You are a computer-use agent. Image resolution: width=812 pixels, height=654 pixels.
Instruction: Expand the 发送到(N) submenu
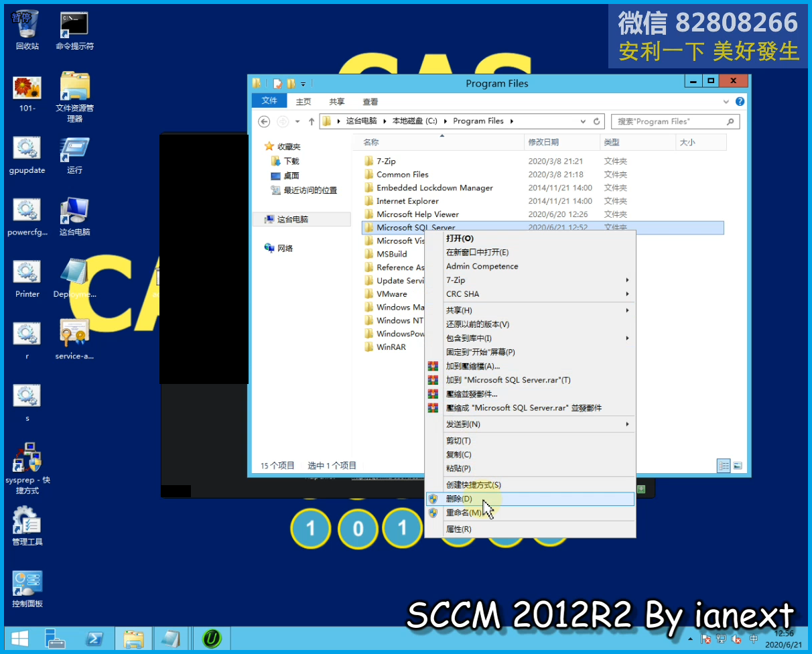[x=530, y=424]
